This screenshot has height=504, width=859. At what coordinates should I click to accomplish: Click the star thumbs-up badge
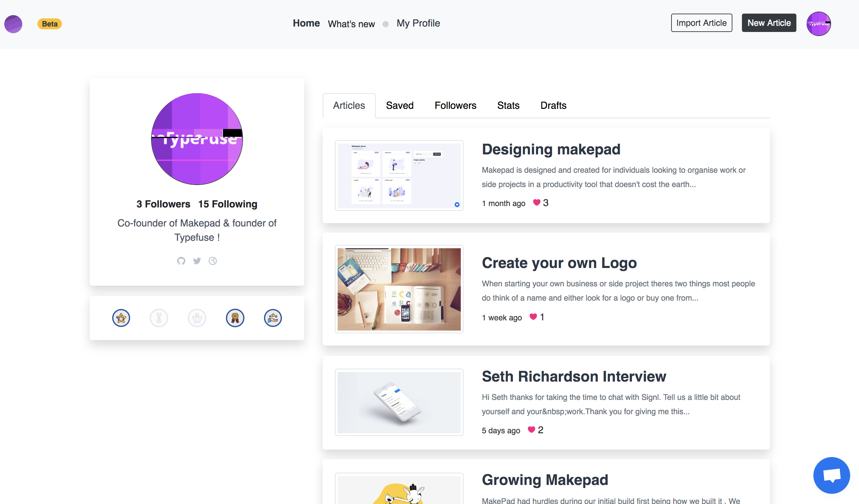(x=121, y=318)
